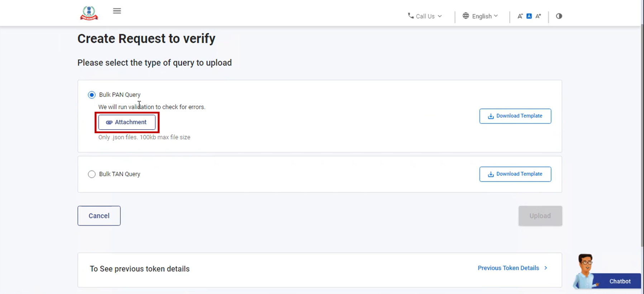Click the Income Tax Department emblem logo
The height and width of the screenshot is (294, 644).
pyautogui.click(x=89, y=13)
